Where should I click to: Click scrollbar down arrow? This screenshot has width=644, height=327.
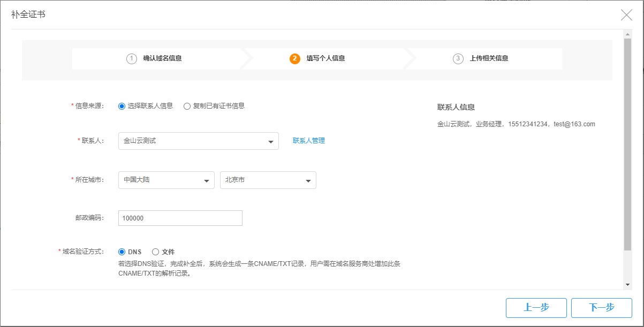tap(627, 285)
